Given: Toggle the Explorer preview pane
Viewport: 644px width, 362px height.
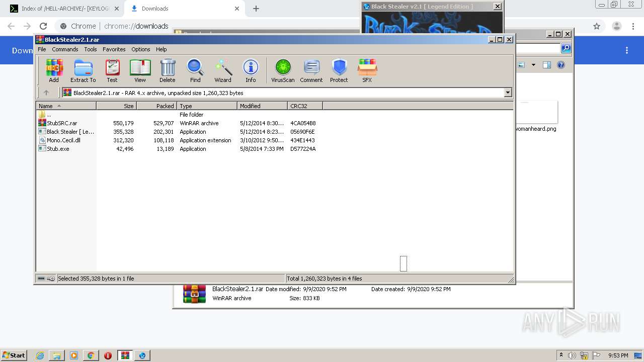Looking at the screenshot, I should [547, 65].
